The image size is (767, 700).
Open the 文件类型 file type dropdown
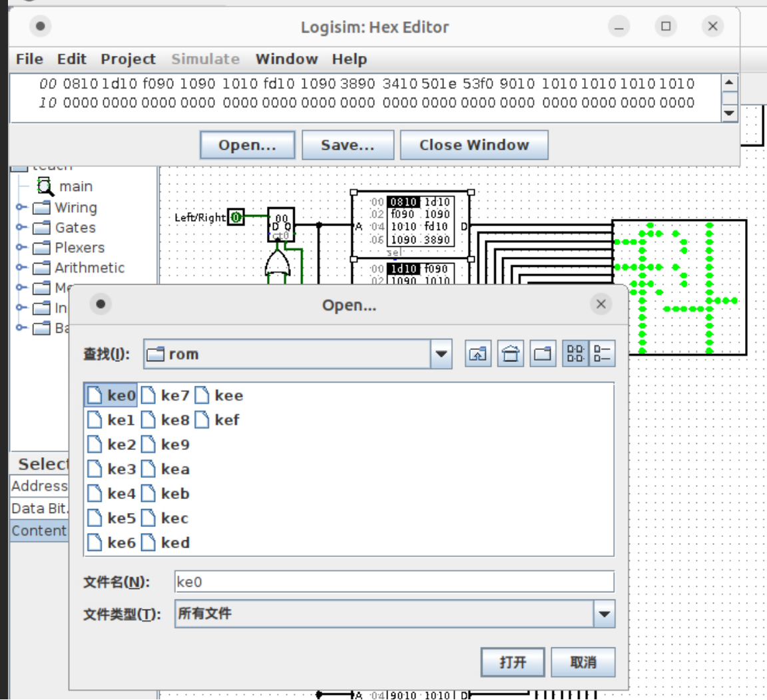click(604, 613)
